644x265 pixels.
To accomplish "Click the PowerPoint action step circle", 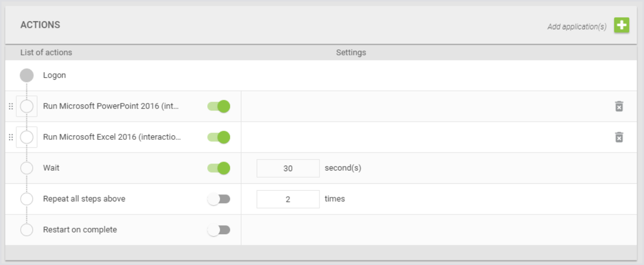I will pos(27,107).
